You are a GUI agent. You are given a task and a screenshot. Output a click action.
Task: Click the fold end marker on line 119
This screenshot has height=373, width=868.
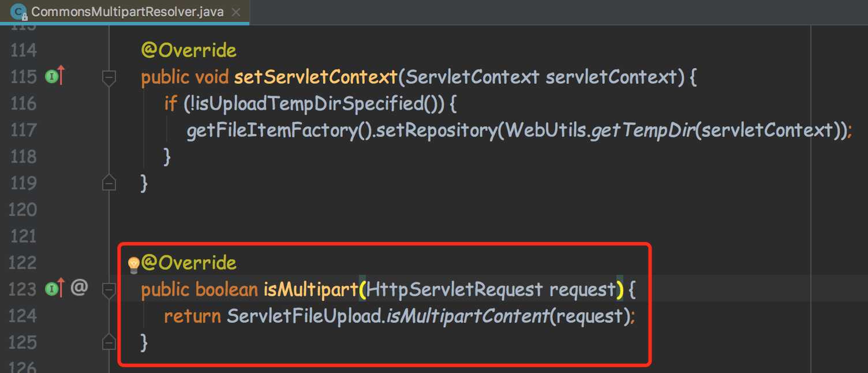(109, 184)
